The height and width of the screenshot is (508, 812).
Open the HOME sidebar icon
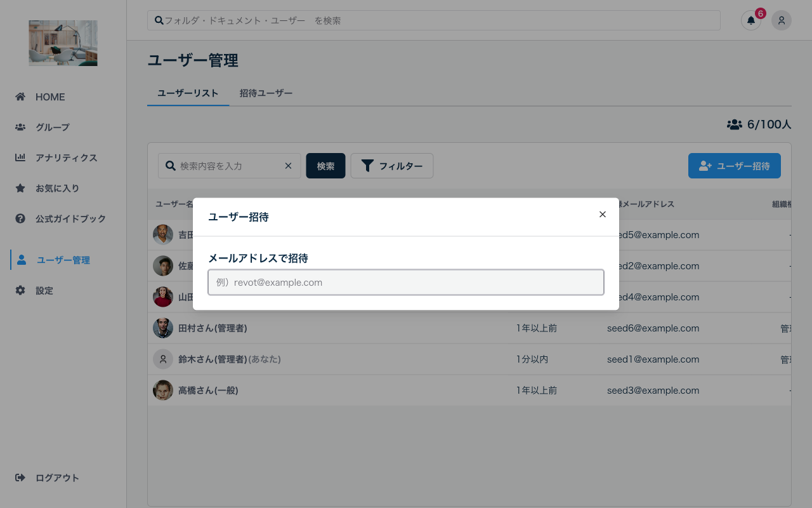(20, 97)
